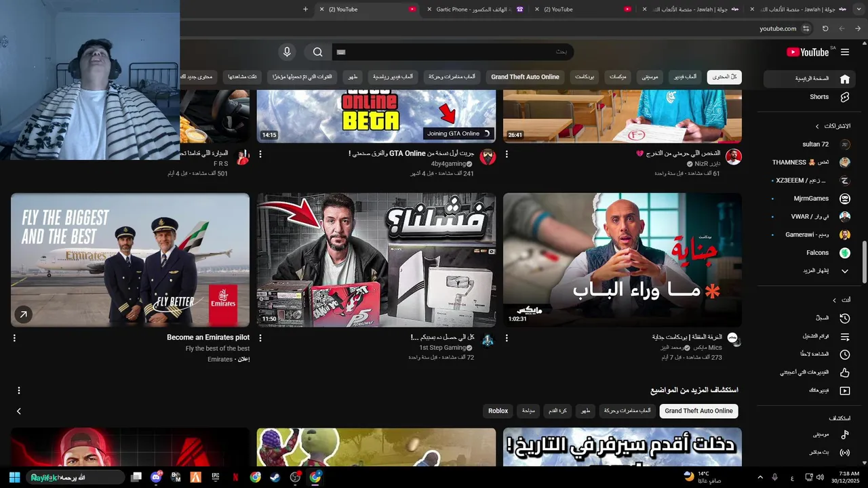Click site settings icon beside youtube.com address
The width and height of the screenshot is (868, 488).
tap(806, 28)
